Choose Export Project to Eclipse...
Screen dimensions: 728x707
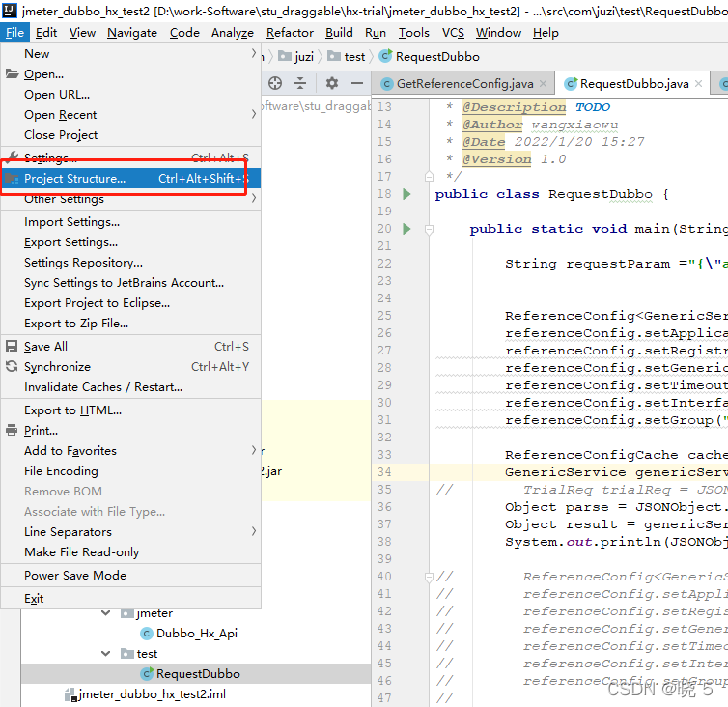tap(131, 303)
